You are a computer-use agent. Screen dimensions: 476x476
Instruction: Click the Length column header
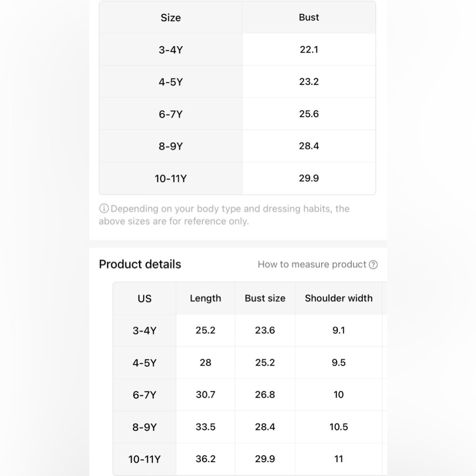(x=205, y=298)
